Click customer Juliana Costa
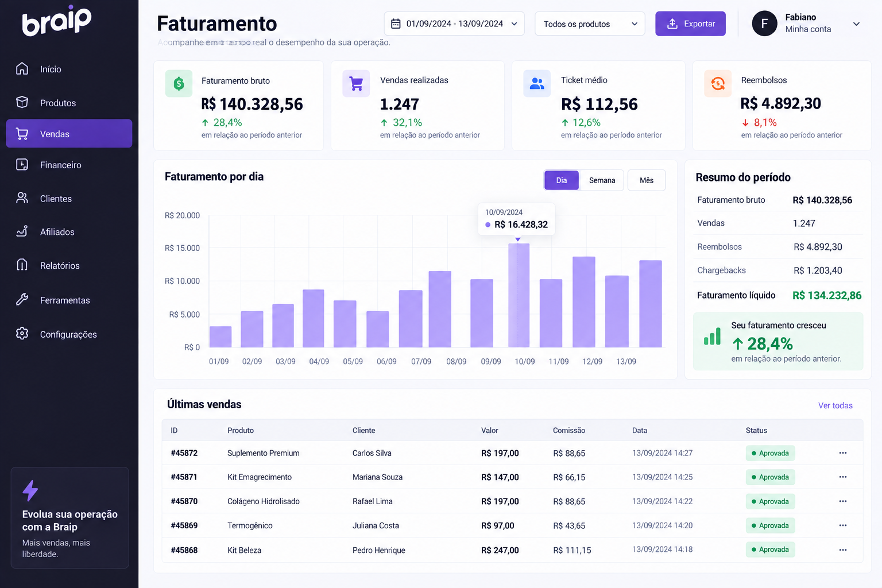This screenshot has height=588, width=882. [x=376, y=525]
